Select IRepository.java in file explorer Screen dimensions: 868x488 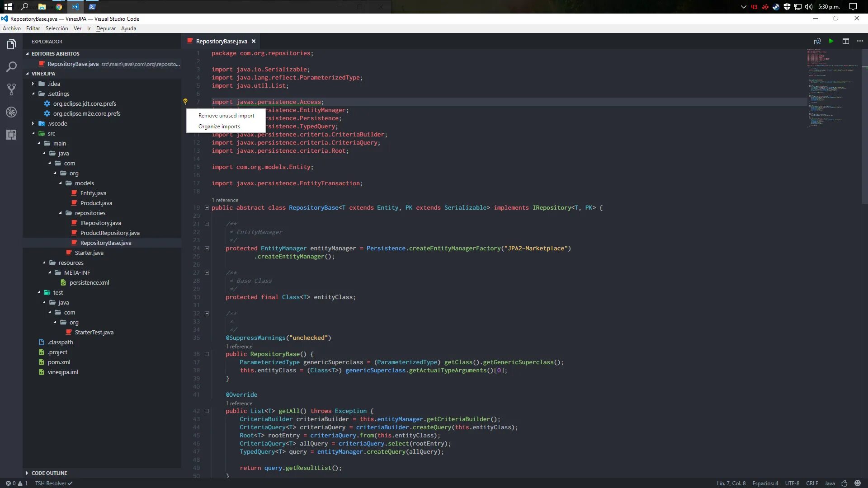click(101, 223)
